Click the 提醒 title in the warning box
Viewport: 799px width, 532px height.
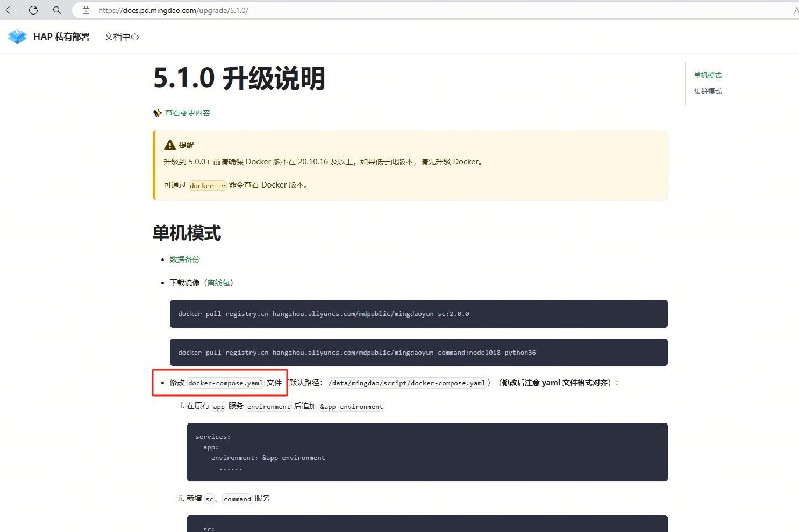click(x=186, y=145)
